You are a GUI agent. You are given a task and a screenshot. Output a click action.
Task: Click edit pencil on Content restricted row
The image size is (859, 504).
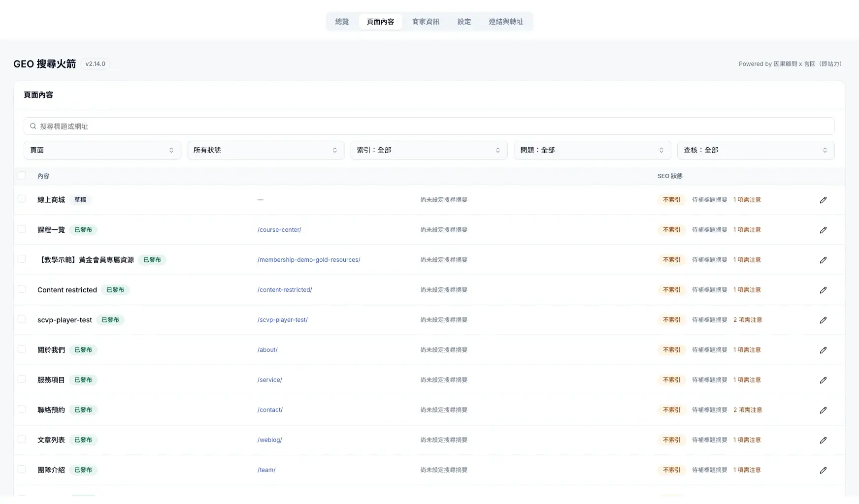tap(823, 290)
